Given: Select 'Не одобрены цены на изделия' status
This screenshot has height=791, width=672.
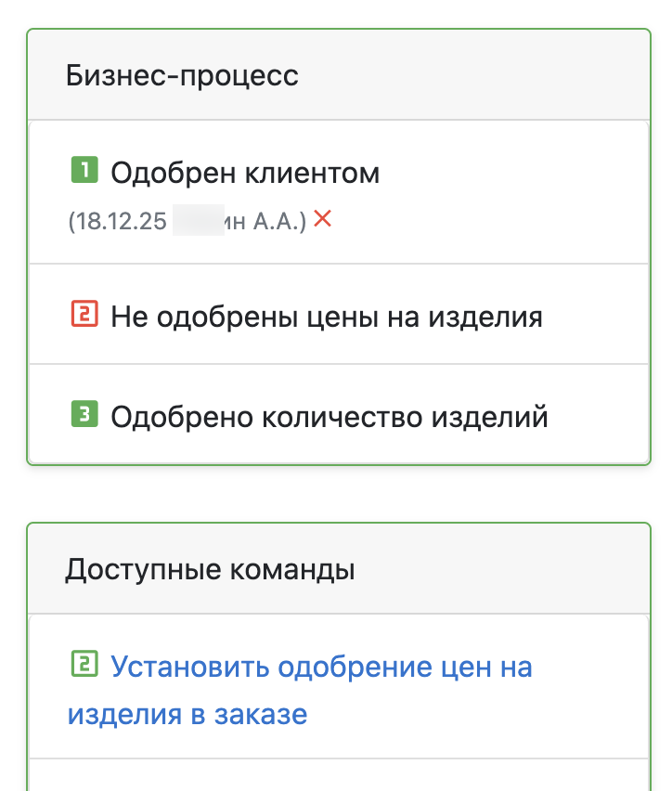Looking at the screenshot, I should tap(326, 318).
